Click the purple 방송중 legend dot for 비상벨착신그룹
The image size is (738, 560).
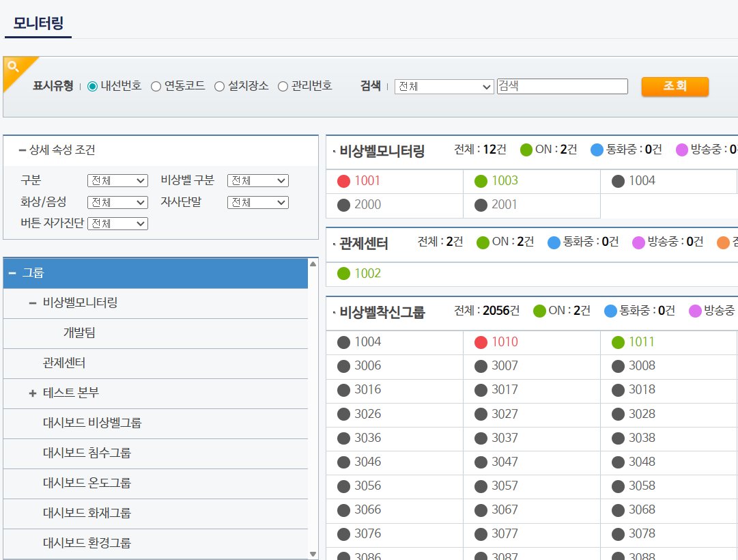point(695,311)
